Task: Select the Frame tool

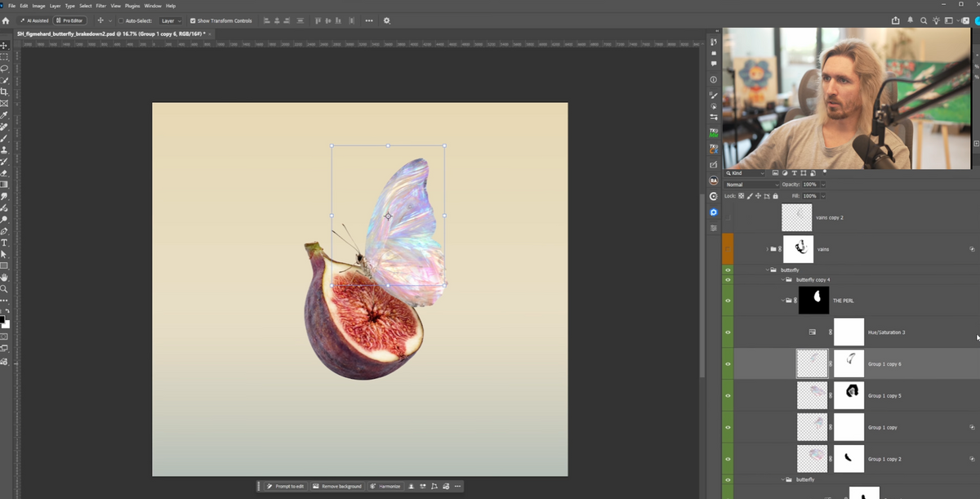Action: [4, 104]
